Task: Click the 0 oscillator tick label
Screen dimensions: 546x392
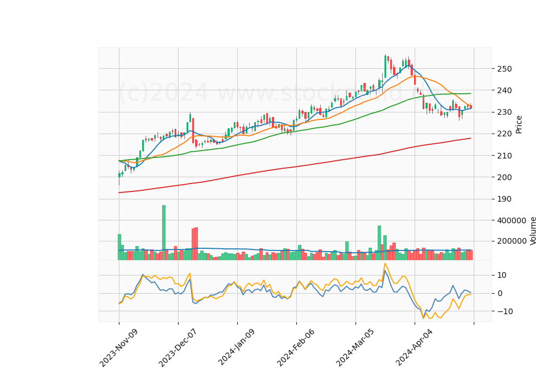Action: coord(500,294)
